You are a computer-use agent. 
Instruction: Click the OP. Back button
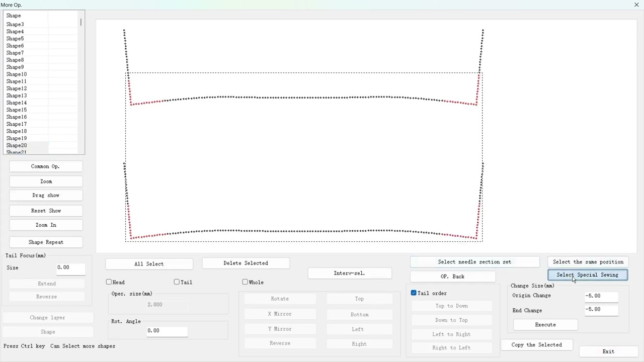point(452,277)
